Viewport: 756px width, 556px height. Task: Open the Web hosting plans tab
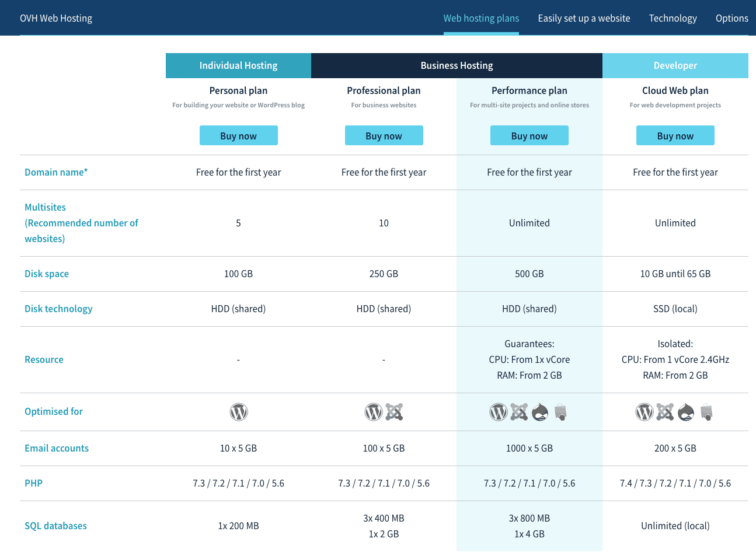[x=481, y=18]
